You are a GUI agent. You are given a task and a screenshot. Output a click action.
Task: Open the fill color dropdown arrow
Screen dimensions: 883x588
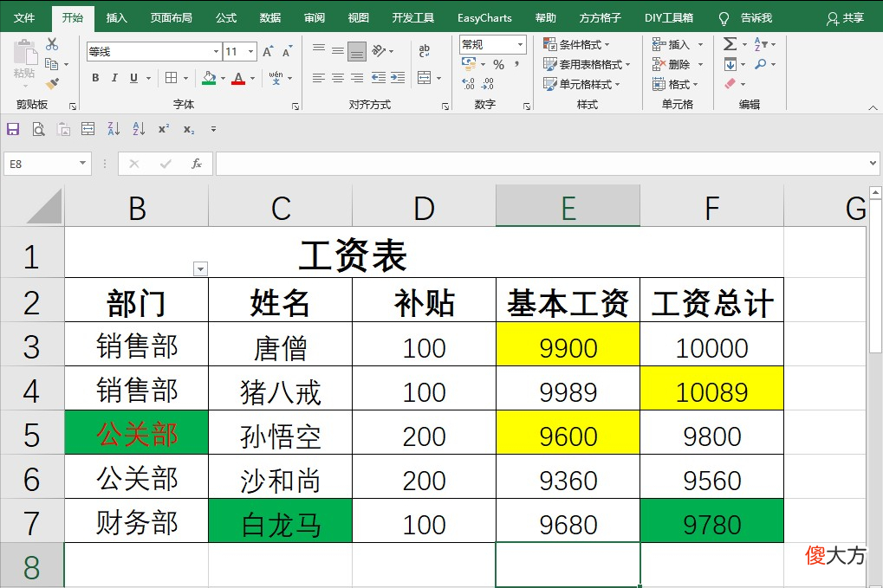pyautogui.click(x=223, y=78)
